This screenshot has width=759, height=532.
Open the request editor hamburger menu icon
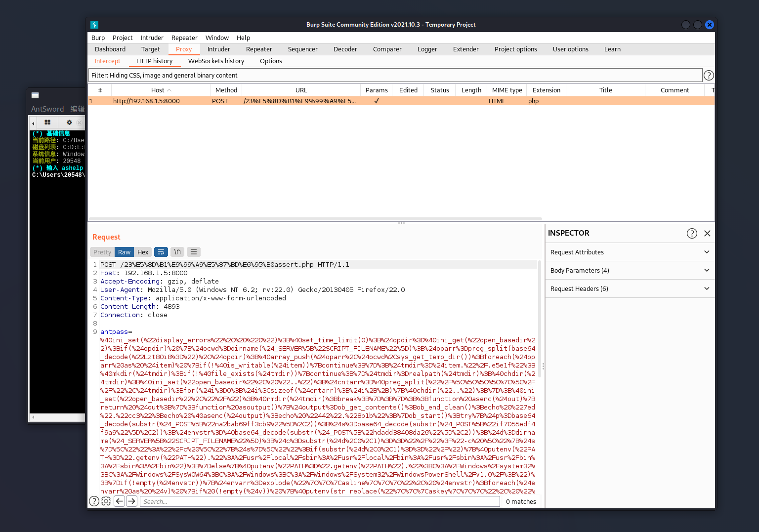point(194,252)
